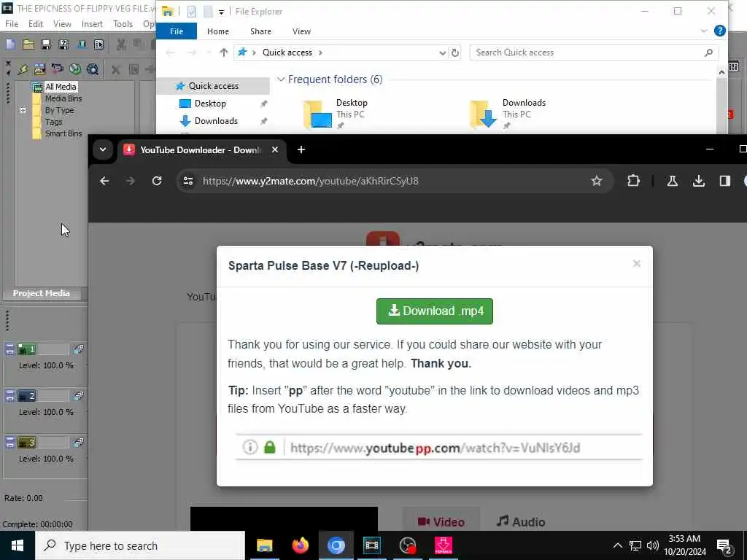Click the File Explorer help question mark icon

point(720,31)
